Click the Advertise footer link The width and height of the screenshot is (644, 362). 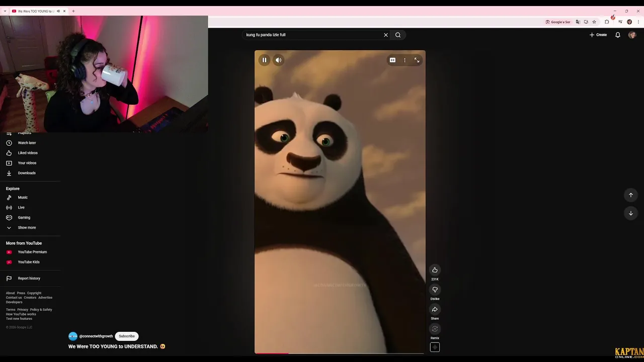pos(45,298)
